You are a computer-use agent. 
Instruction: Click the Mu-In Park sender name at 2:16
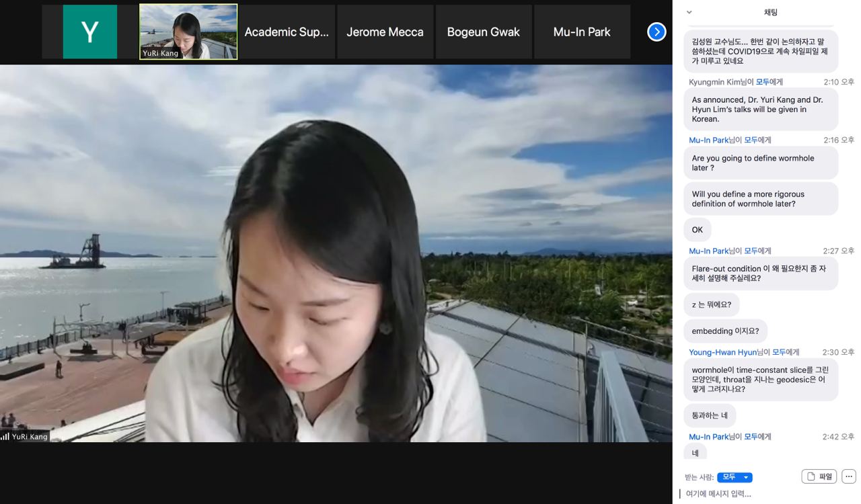click(x=708, y=140)
